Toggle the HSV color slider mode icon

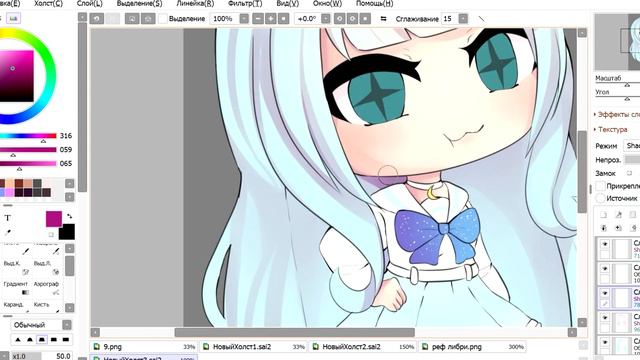(13, 18)
